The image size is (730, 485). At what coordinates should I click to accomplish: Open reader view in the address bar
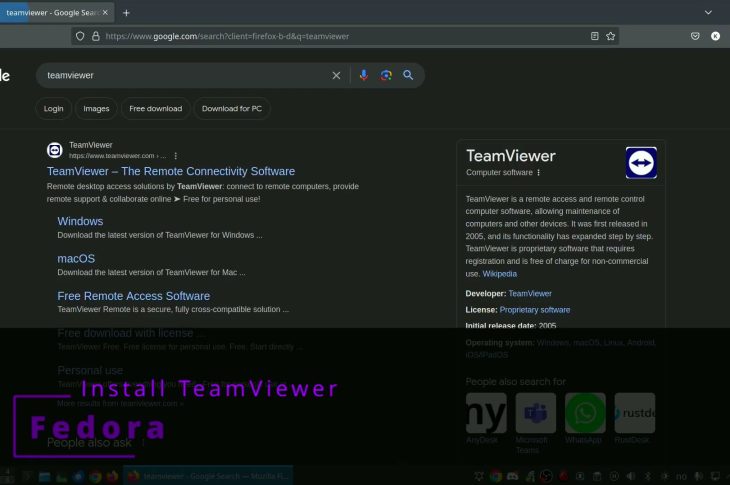[594, 36]
